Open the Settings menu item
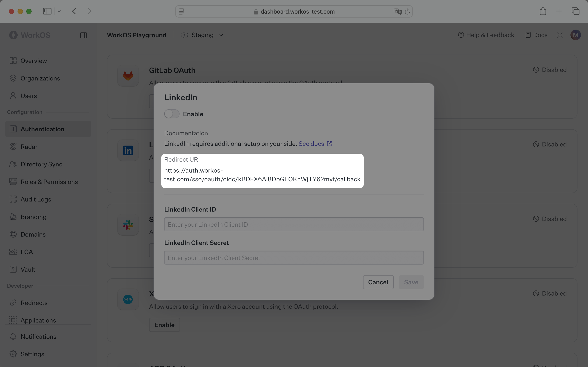This screenshot has width=588, height=367. click(32, 354)
